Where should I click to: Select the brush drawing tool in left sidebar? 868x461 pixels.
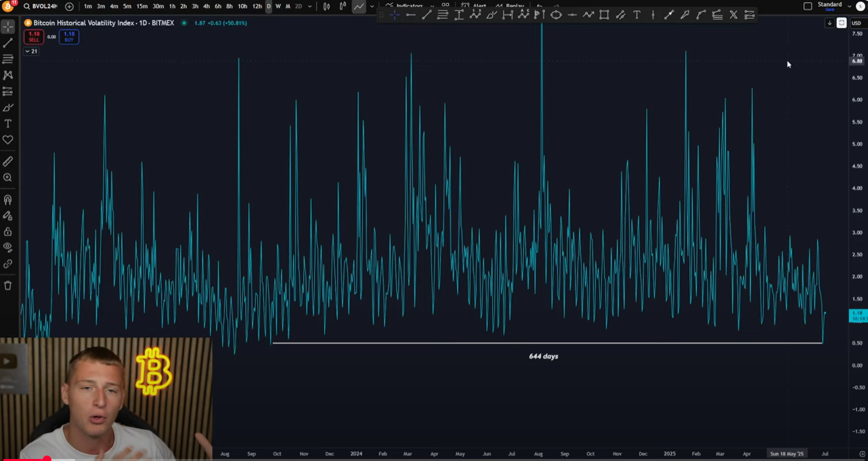pos(8,108)
